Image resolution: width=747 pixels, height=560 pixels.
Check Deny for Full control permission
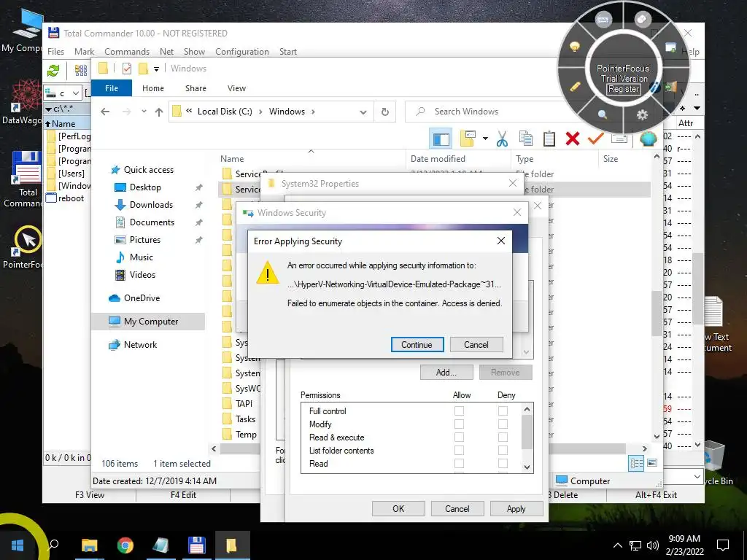click(503, 411)
